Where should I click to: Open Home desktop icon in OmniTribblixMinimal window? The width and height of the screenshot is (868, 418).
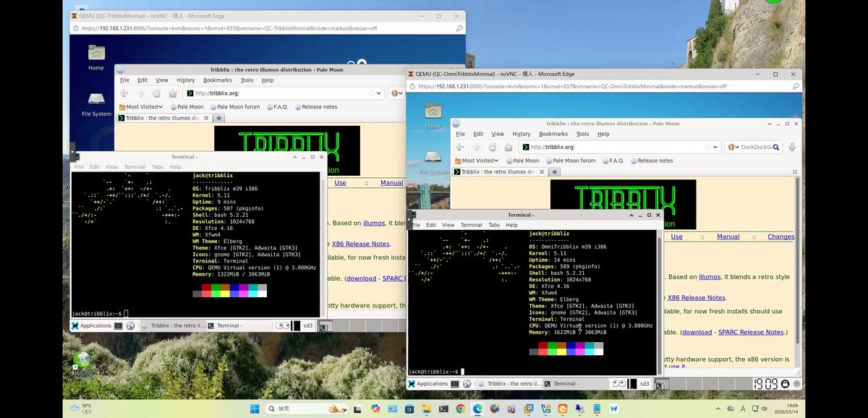coord(433,116)
